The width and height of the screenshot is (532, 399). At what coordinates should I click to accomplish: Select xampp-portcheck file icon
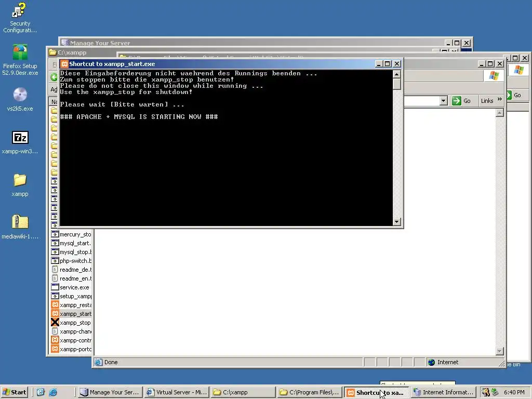pyautogui.click(x=55, y=349)
